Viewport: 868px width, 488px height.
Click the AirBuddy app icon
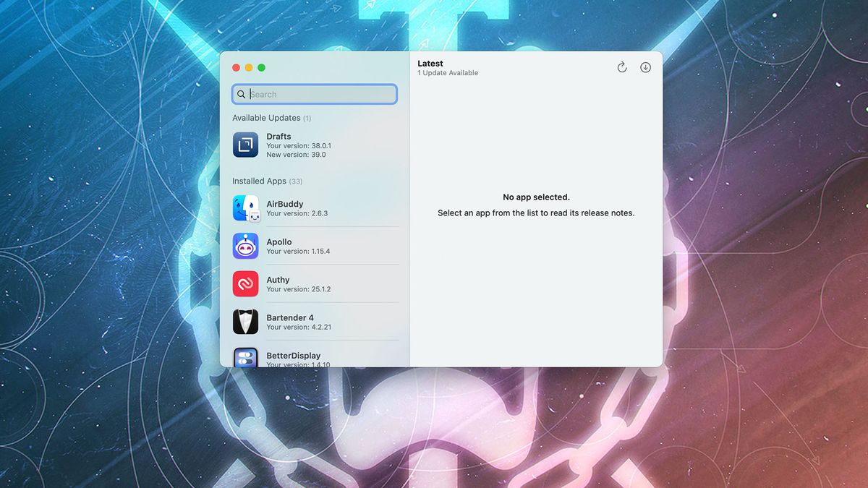click(245, 208)
